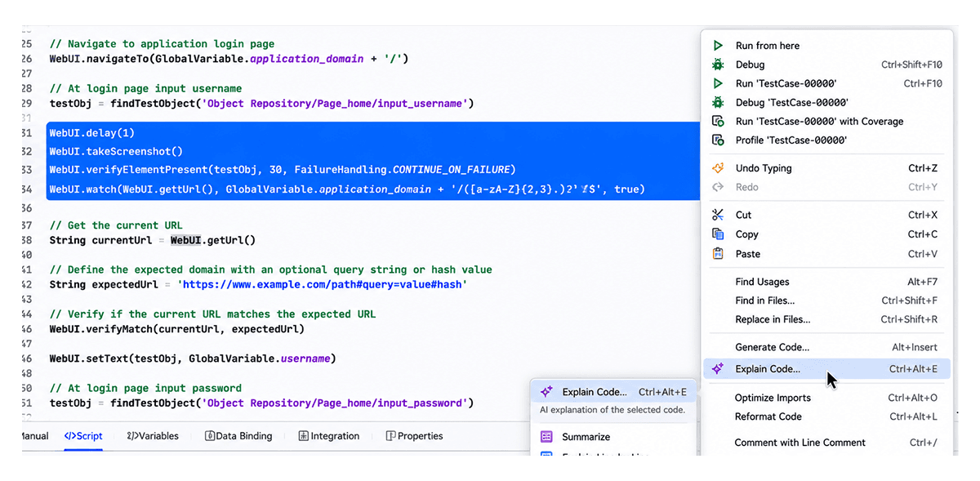Viewport: 980px width, 481px height.
Task: Click the Copy icon in context menu
Action: pos(718,234)
